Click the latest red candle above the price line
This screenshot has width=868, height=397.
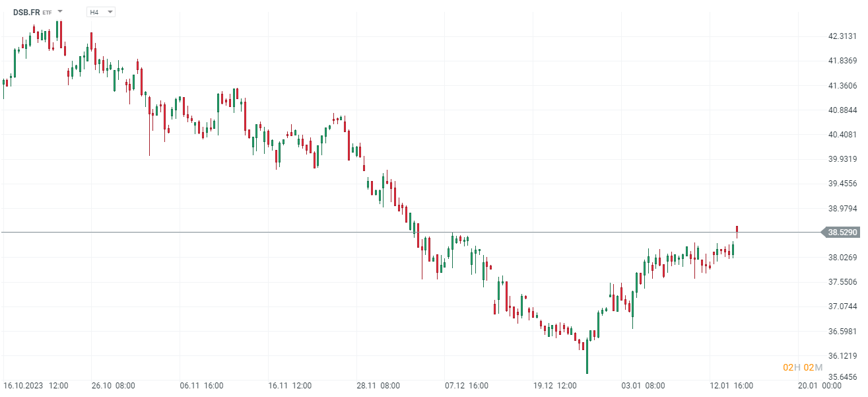(x=737, y=231)
